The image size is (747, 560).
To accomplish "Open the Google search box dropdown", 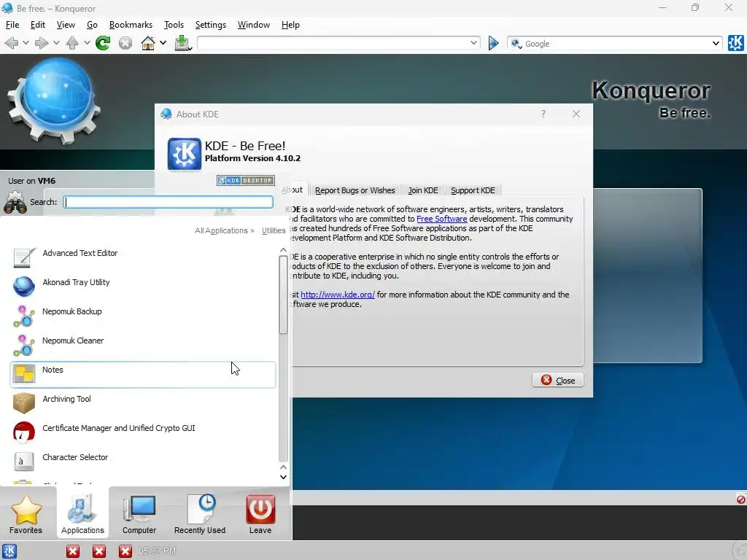I will click(716, 43).
